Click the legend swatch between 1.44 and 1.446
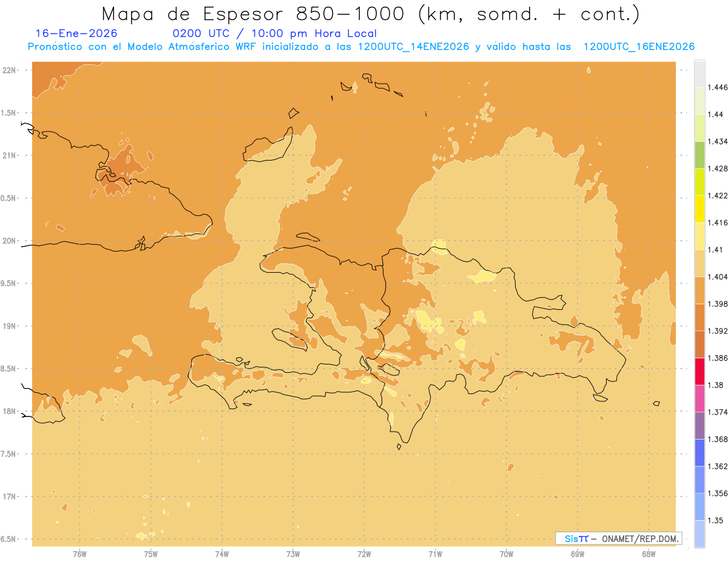Screen dimensions: 728x562 point(699,101)
